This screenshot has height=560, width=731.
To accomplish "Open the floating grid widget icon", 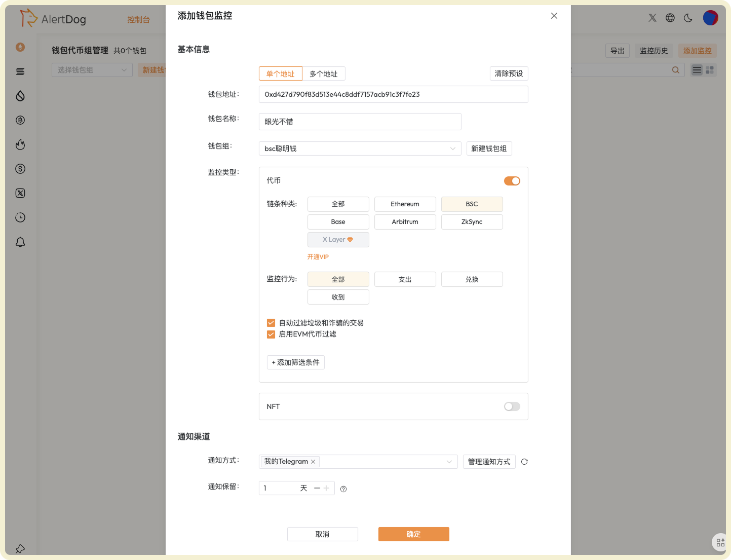I will [720, 542].
